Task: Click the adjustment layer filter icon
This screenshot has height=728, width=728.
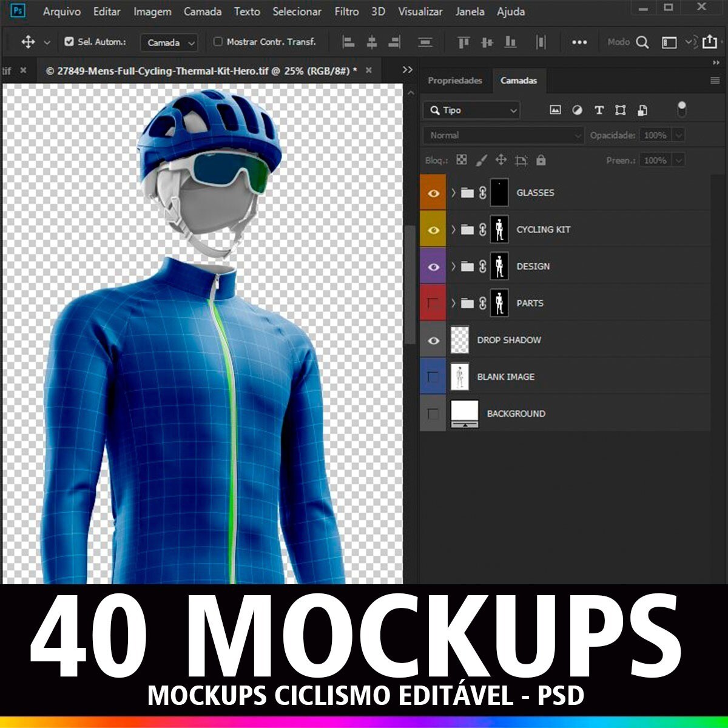Action: coord(577,110)
